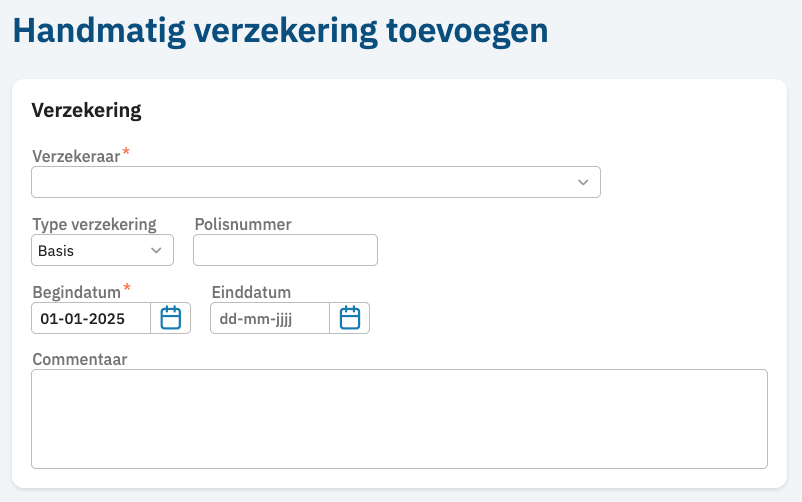Click the Einddatum dd-mm-jjjj date field
The image size is (802, 502).
270,318
